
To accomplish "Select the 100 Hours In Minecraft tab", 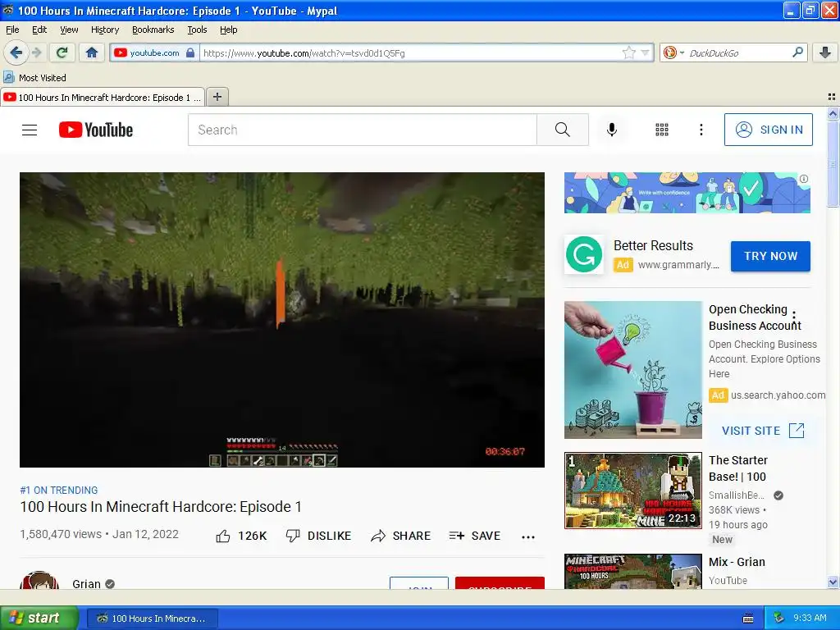I will tap(103, 97).
